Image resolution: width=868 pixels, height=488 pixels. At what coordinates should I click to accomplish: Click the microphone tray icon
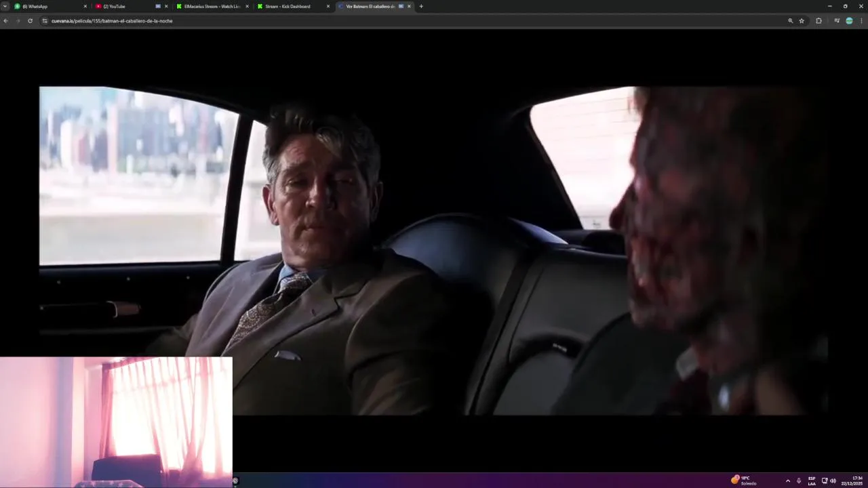coord(799,481)
